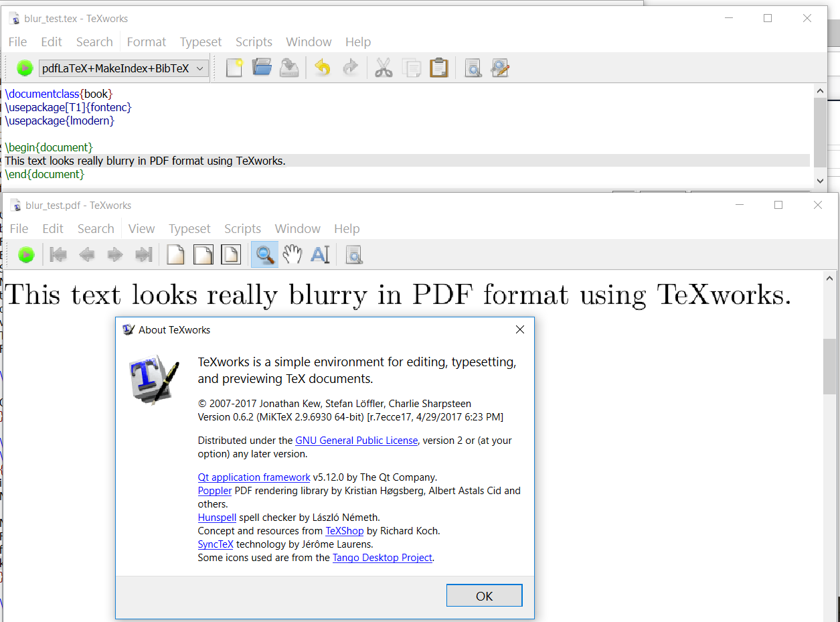
Task: Open the Edit menu in blur_test.pdf window
Action: pyautogui.click(x=53, y=228)
